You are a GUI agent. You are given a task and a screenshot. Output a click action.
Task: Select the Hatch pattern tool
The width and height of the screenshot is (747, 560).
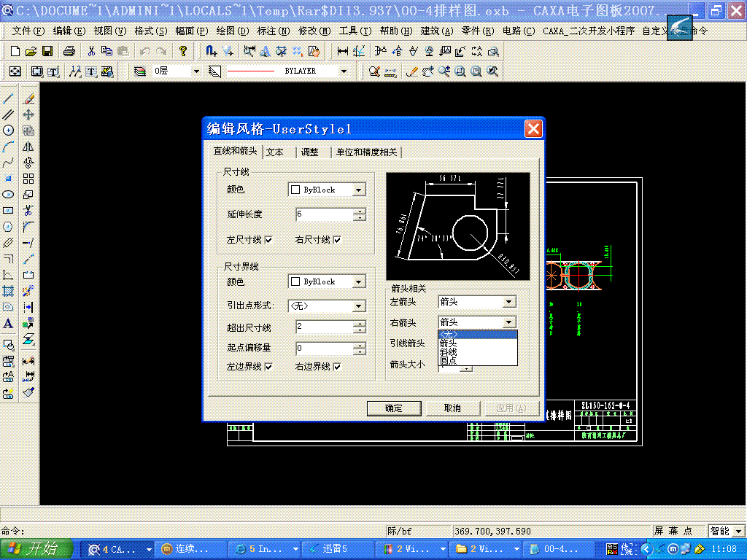pyautogui.click(x=8, y=291)
